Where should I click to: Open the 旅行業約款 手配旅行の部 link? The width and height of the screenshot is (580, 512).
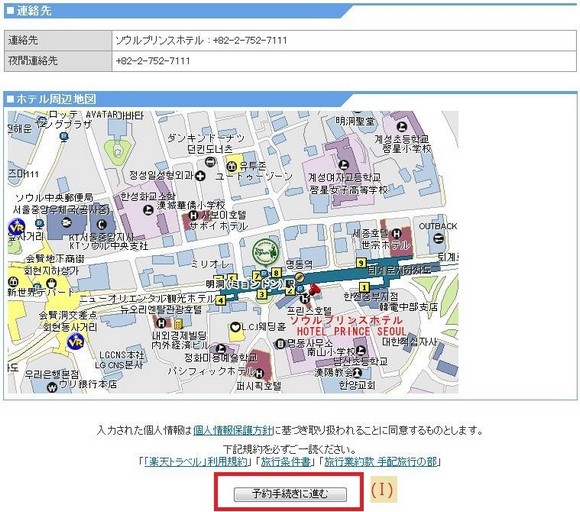coord(381,462)
